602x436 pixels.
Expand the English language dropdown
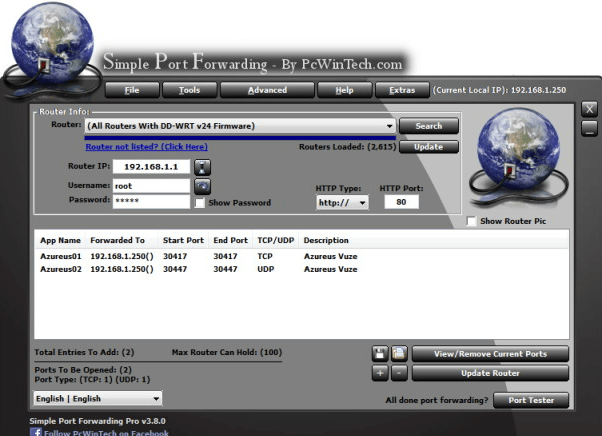click(x=98, y=398)
